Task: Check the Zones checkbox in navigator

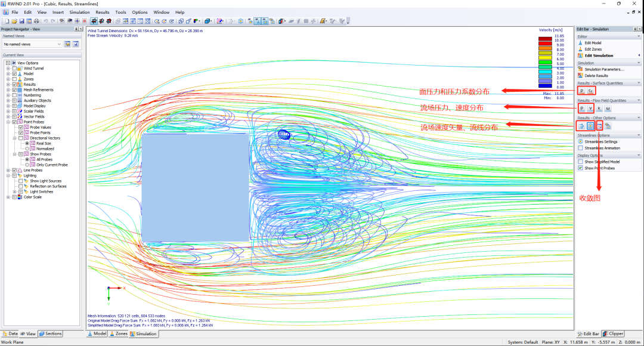Action: (14, 79)
